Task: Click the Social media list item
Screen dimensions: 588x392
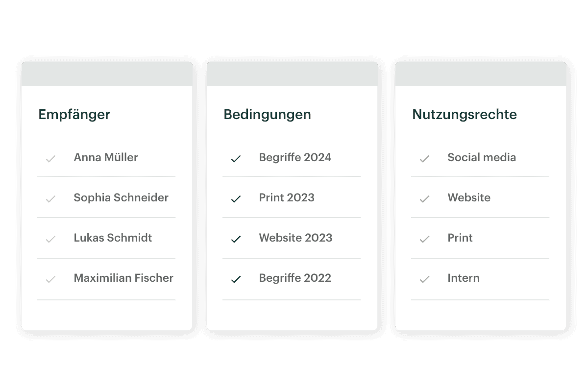Action: pos(482,157)
